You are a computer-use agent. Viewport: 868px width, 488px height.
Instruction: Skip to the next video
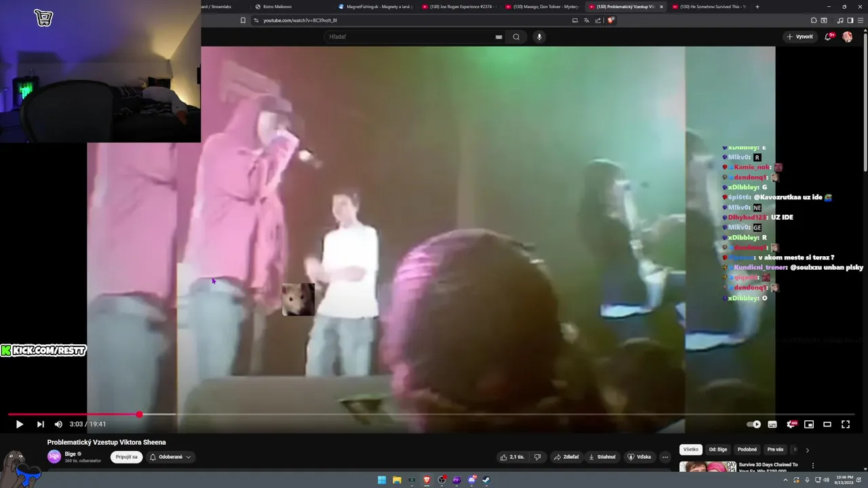(x=40, y=424)
